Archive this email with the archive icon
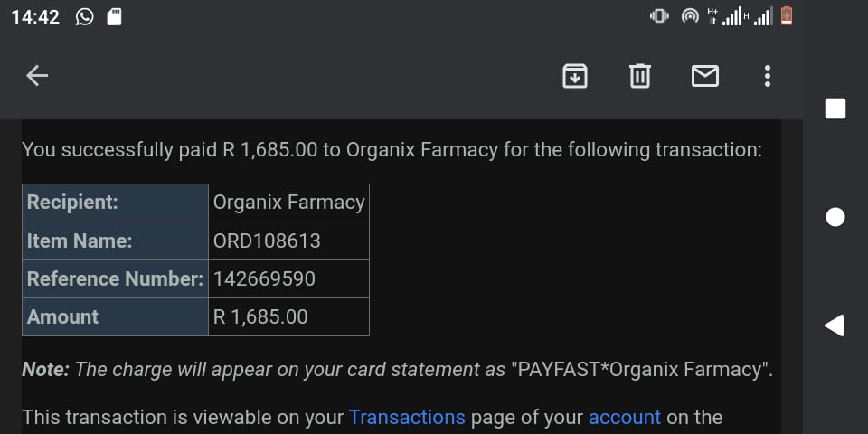 pos(575,76)
